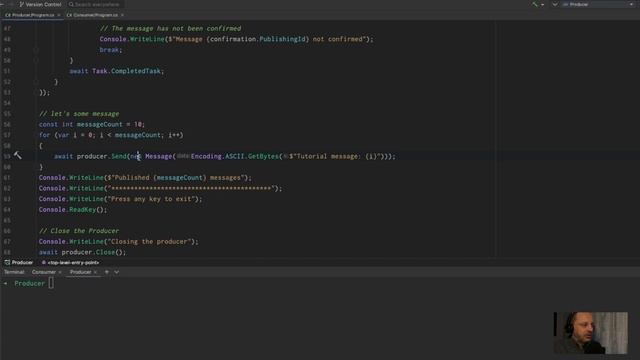
Task: Click comment '// Close the Producer'
Action: 79,231
